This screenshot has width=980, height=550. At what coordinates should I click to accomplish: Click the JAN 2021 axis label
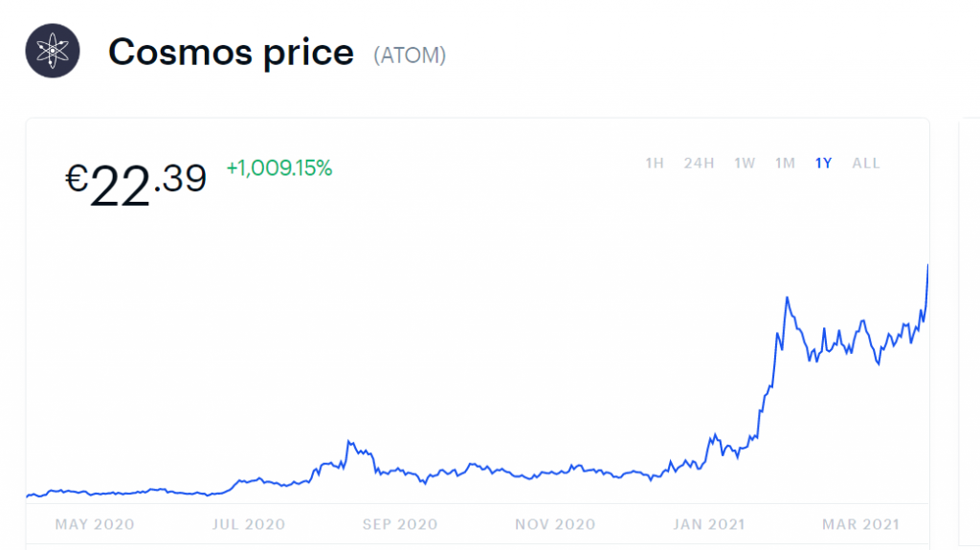[x=707, y=524]
